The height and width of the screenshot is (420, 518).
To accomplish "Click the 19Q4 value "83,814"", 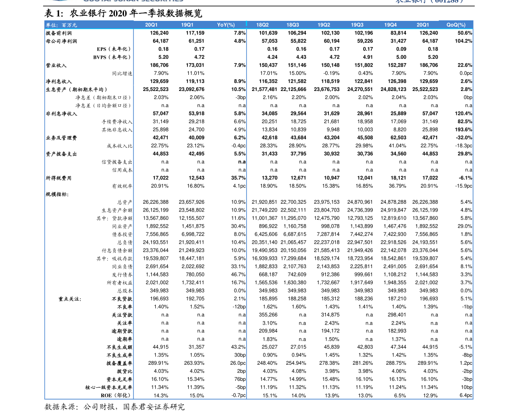I will (x=398, y=33).
